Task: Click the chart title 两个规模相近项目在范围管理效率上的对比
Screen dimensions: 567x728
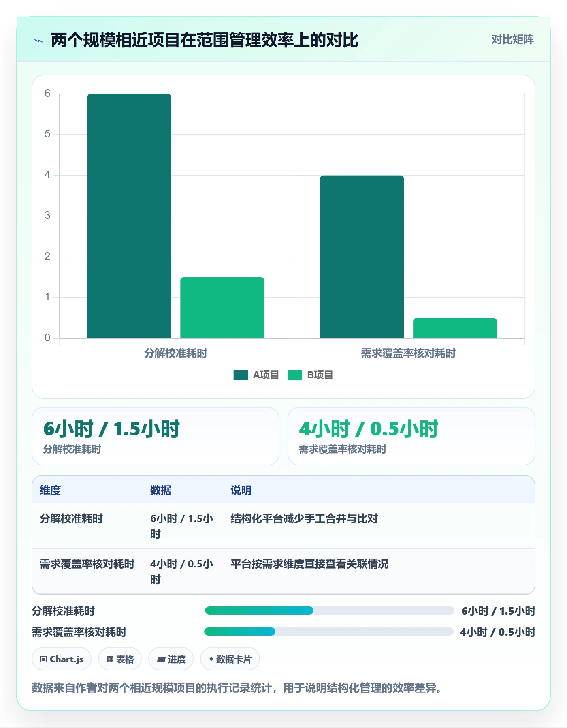Action: pos(205,40)
